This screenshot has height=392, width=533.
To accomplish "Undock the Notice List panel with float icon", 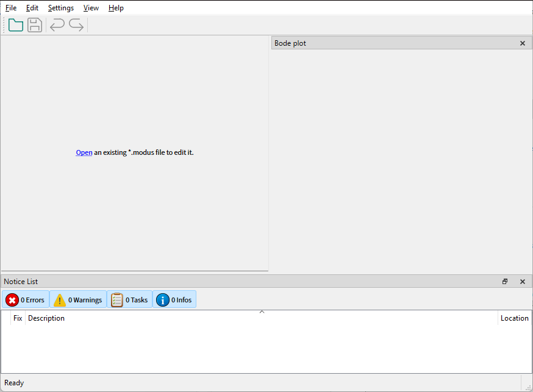I will (x=505, y=282).
